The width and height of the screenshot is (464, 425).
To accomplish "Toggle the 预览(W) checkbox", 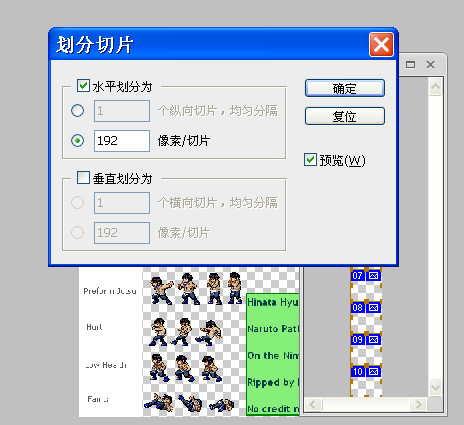I will (x=310, y=160).
